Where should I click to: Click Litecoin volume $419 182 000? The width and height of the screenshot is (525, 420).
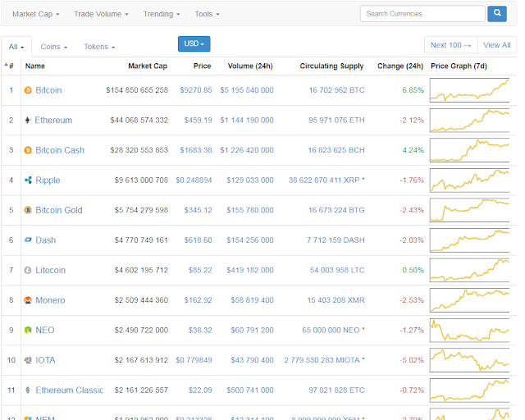pos(250,270)
